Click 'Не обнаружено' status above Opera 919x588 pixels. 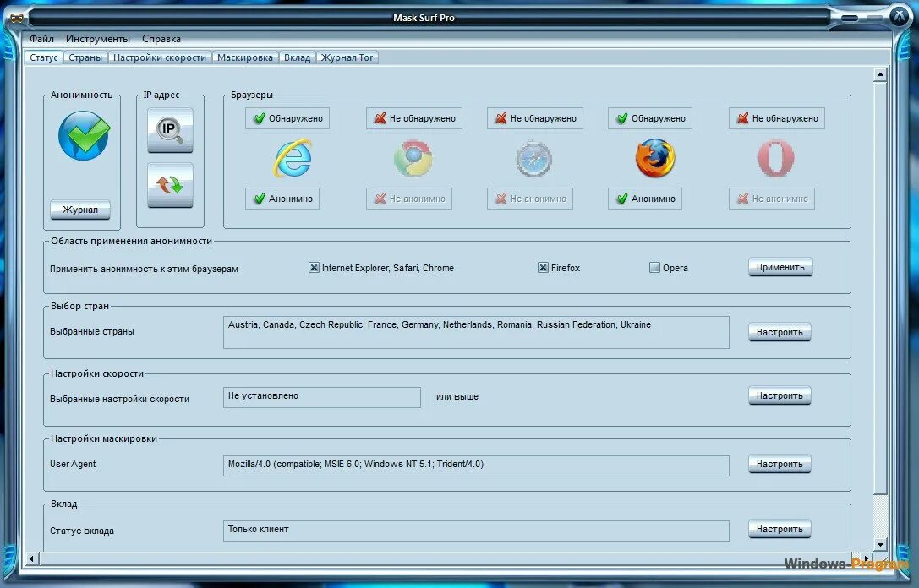click(777, 118)
